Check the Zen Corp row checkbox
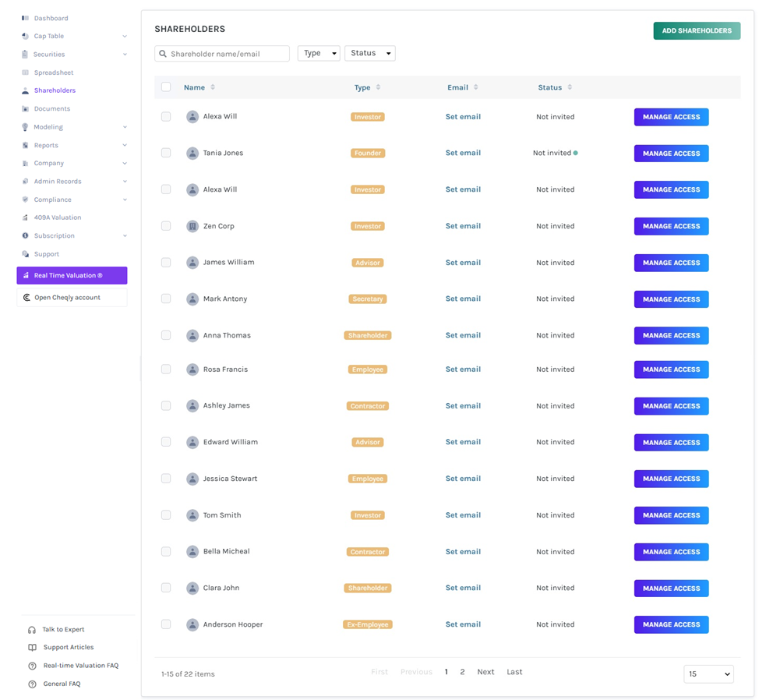This screenshot has height=700, width=759. coord(166,226)
